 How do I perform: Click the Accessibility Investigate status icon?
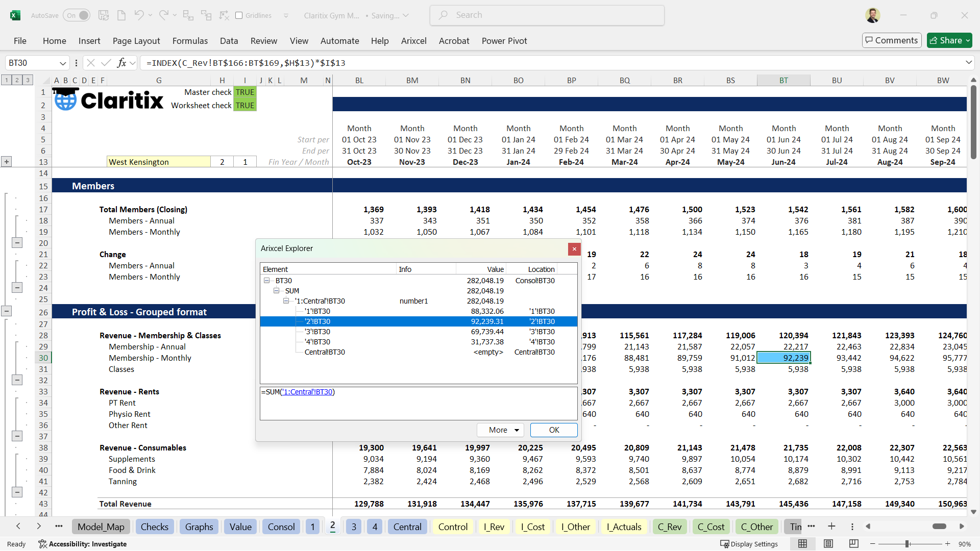coord(83,544)
